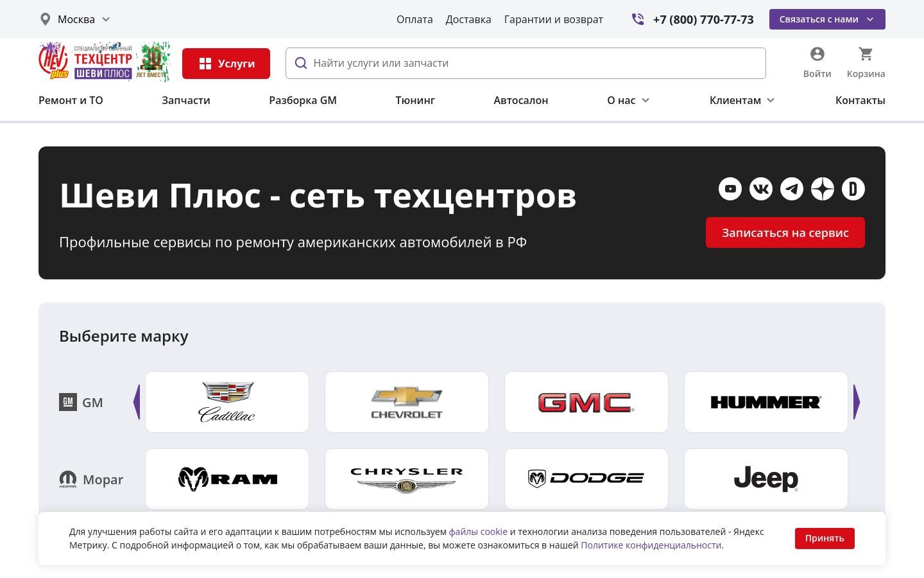Open the Telegram social icon
Viewport: 924px width, 578px height.
[792, 189]
